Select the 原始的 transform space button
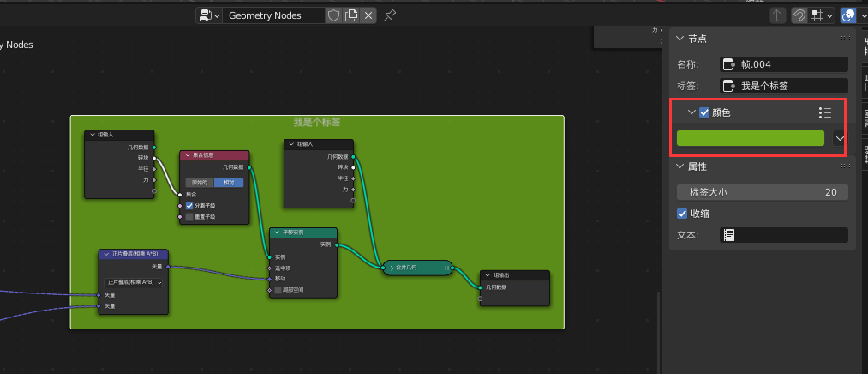Screen dimensions: 868x374 coord(199,183)
